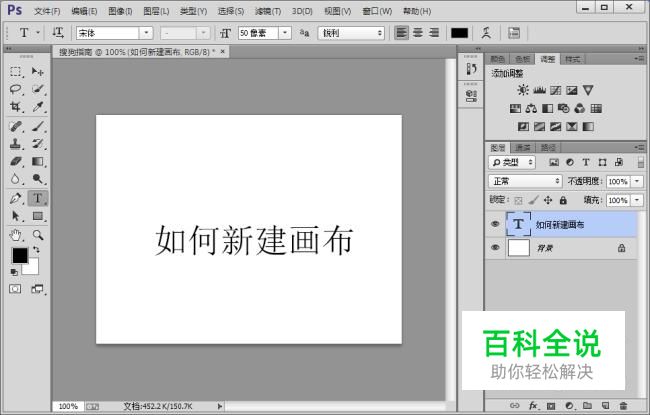Viewport: 650px width, 415px height.
Task: Hide the 背景 layer
Action: pos(495,248)
